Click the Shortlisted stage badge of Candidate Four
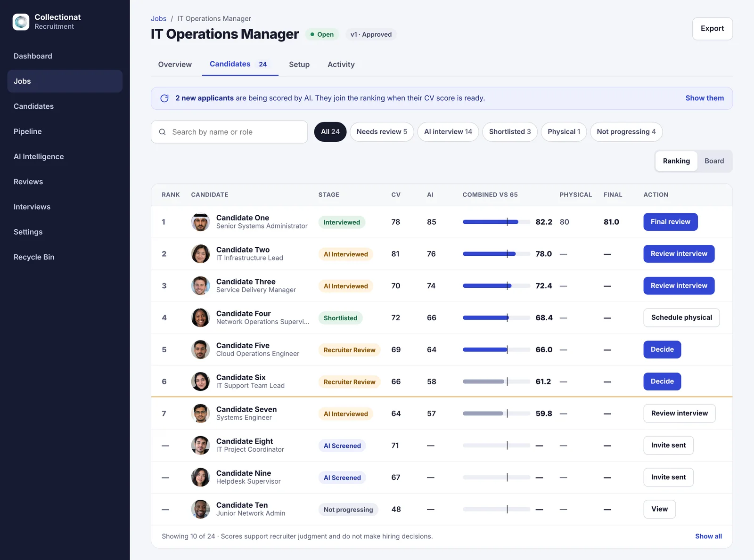Screen dimensions: 754x560 coord(340,318)
